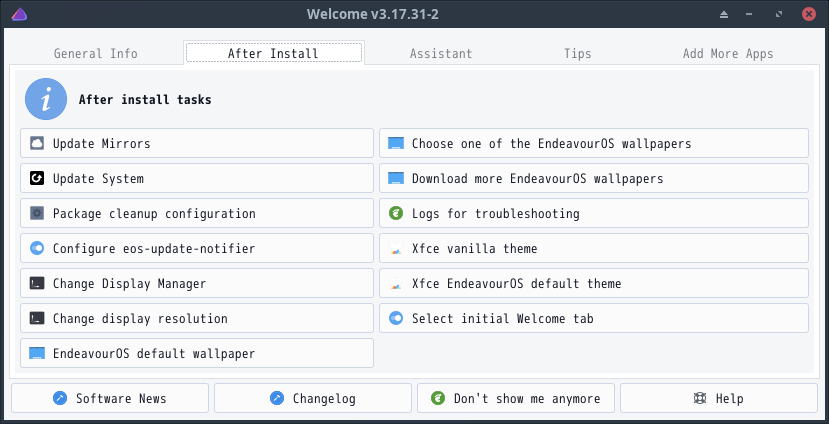The height and width of the screenshot is (424, 829).
Task: Click the green icon on Don't show me anymore
Action: coord(438,398)
